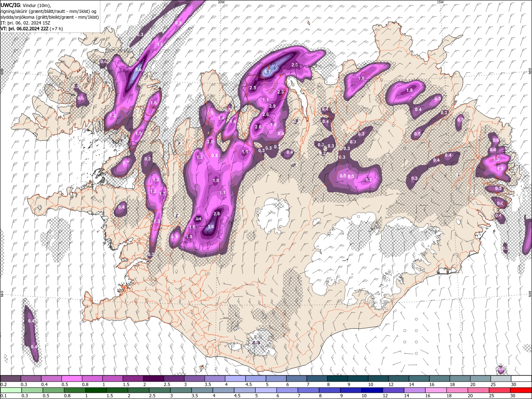This screenshot has height=399, width=532.
Task: Pick the lavender 4–4.5 swatch in top legend row
Action: pyautogui.click(x=235, y=379)
